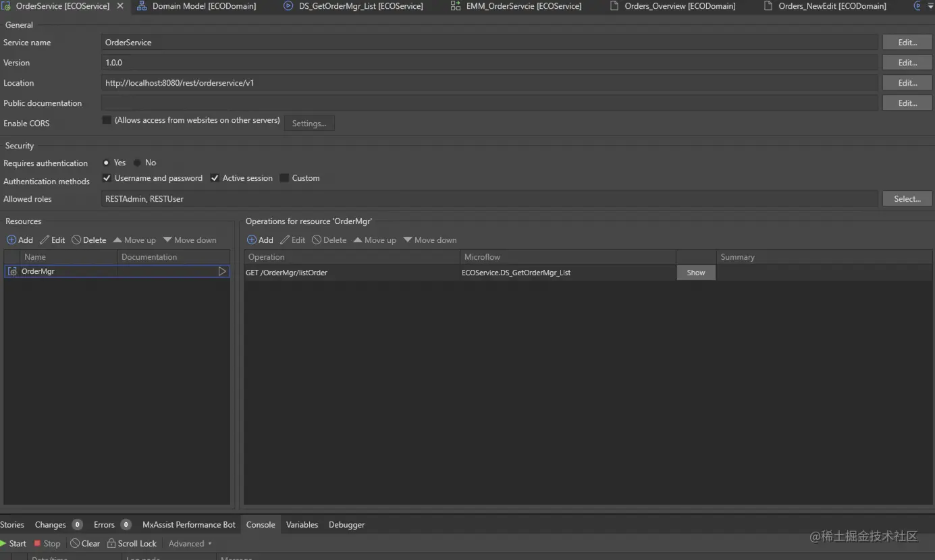Click Select... for Allowed roles
Screen dimensions: 935x560
[x=907, y=199]
